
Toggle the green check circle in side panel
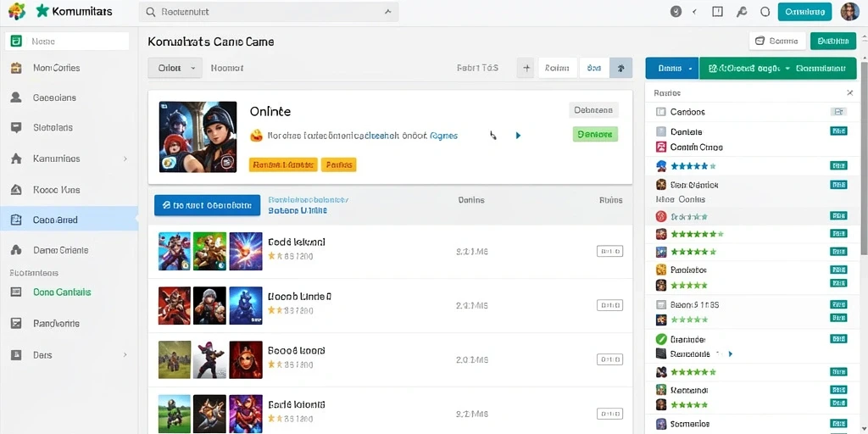coord(660,339)
